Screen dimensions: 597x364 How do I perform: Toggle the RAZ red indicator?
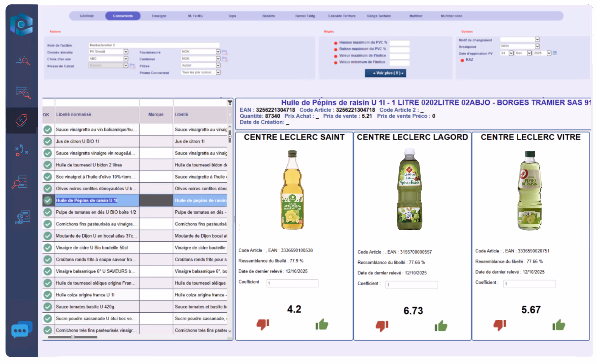[462, 60]
